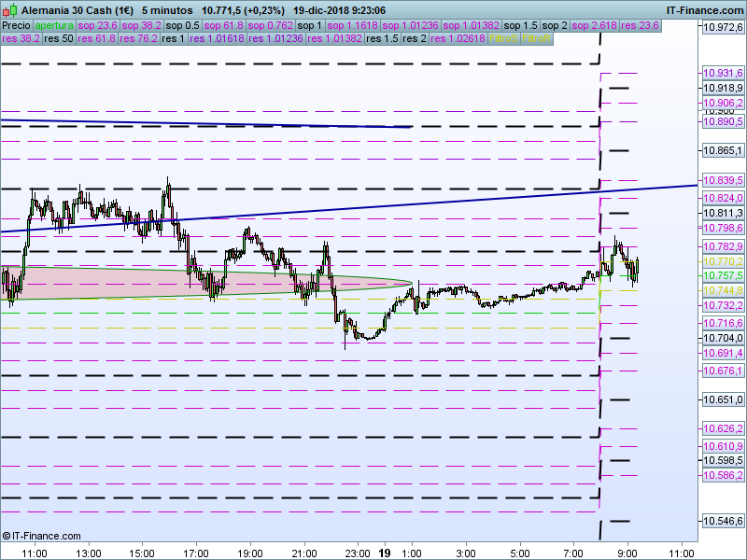Select the 'res 1' legend label

click(x=174, y=38)
